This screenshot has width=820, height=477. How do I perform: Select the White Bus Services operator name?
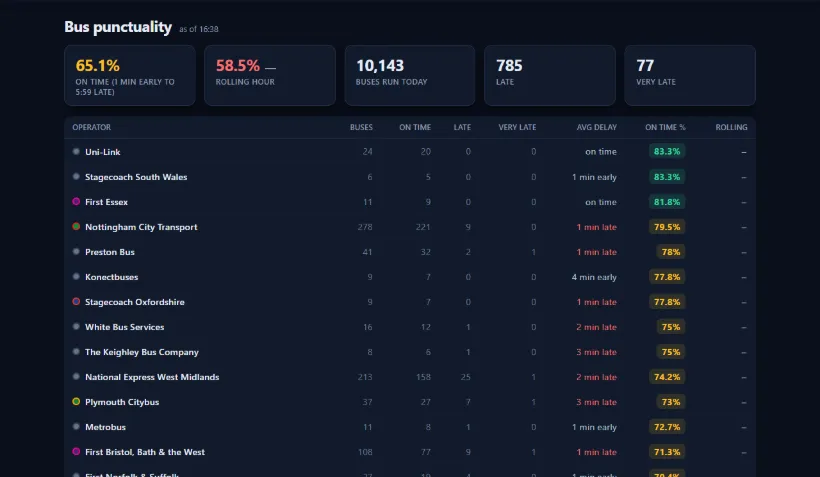tap(124, 327)
